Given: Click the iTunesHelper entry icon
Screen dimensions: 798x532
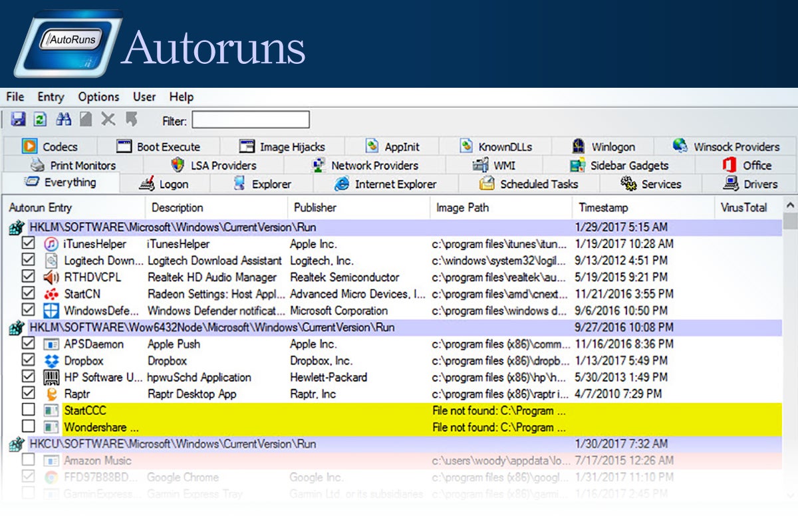Looking at the screenshot, I should (x=51, y=244).
